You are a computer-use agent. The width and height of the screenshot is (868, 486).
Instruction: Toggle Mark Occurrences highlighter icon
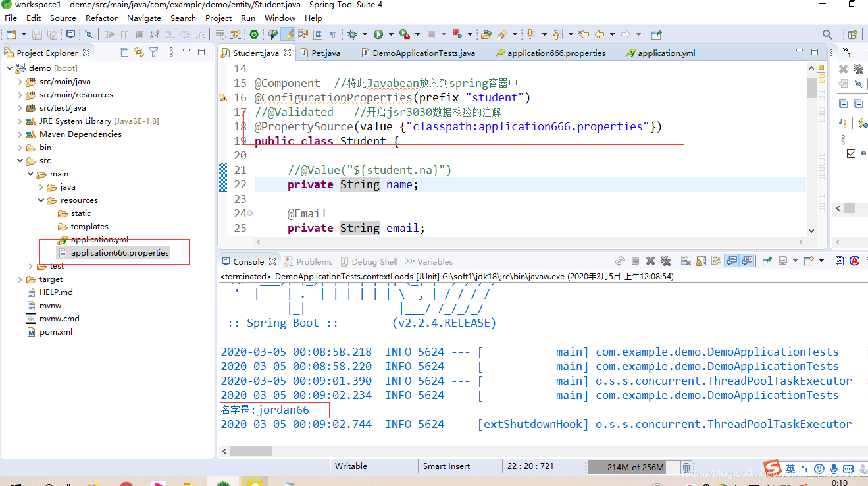(x=288, y=34)
